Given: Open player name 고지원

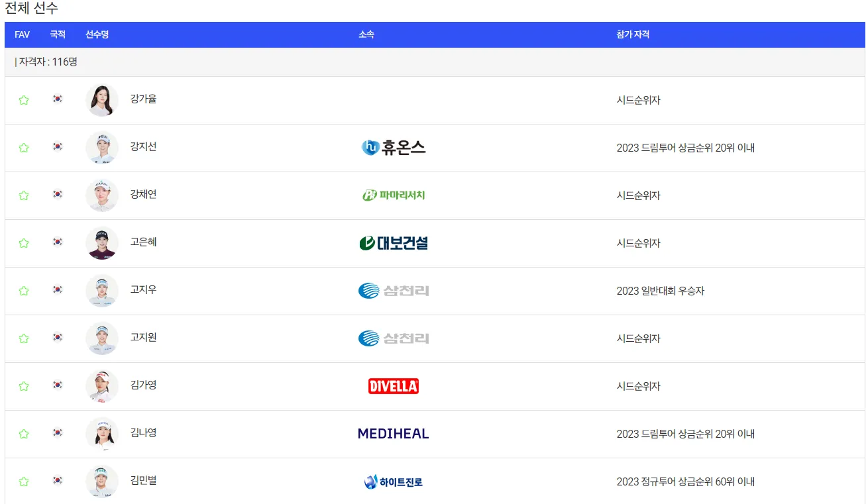Looking at the screenshot, I should [144, 338].
